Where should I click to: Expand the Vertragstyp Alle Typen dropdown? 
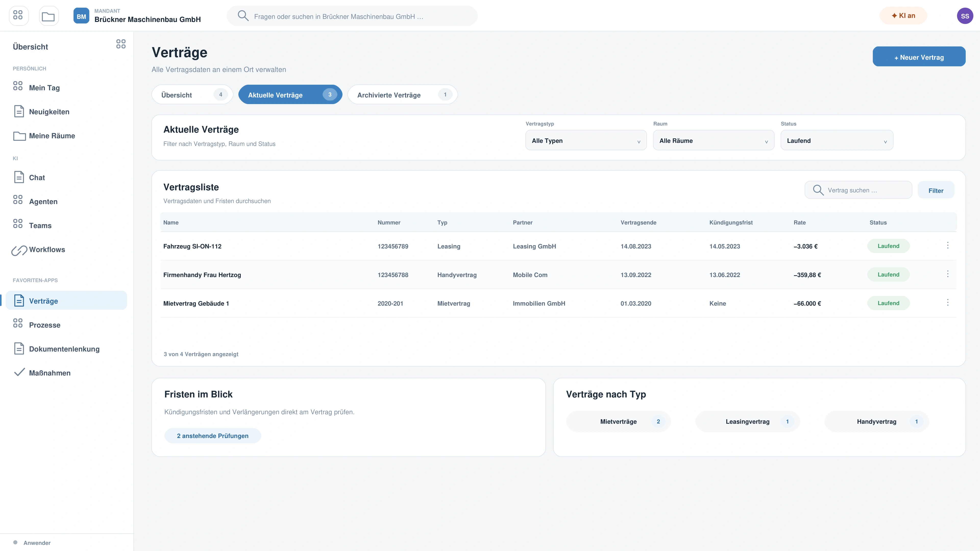[x=586, y=140]
